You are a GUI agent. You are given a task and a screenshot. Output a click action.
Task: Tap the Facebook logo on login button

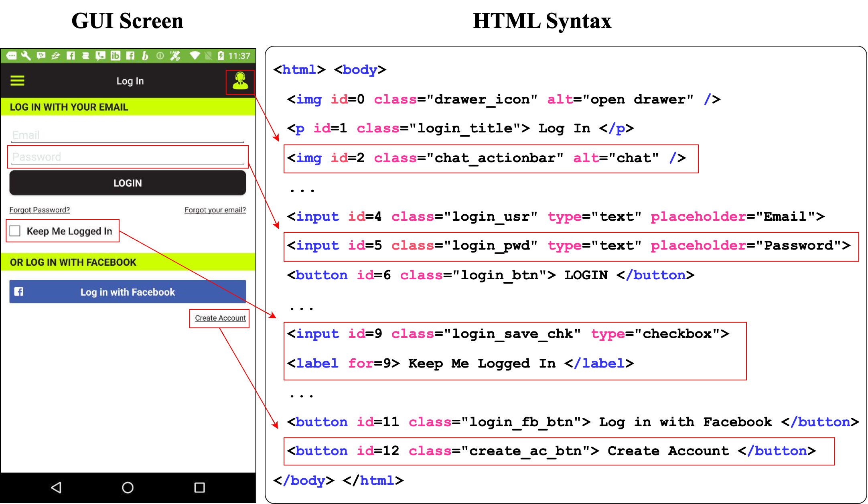click(x=19, y=292)
